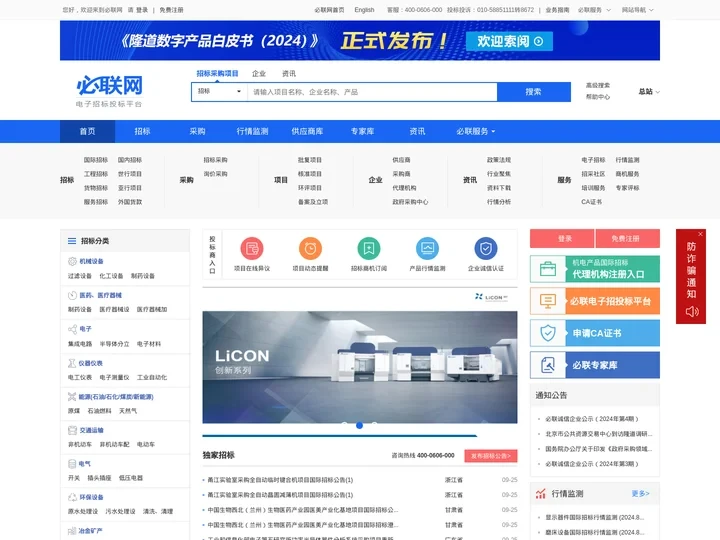
Task: Open the 招标 navigation menu item
Action: 142,131
